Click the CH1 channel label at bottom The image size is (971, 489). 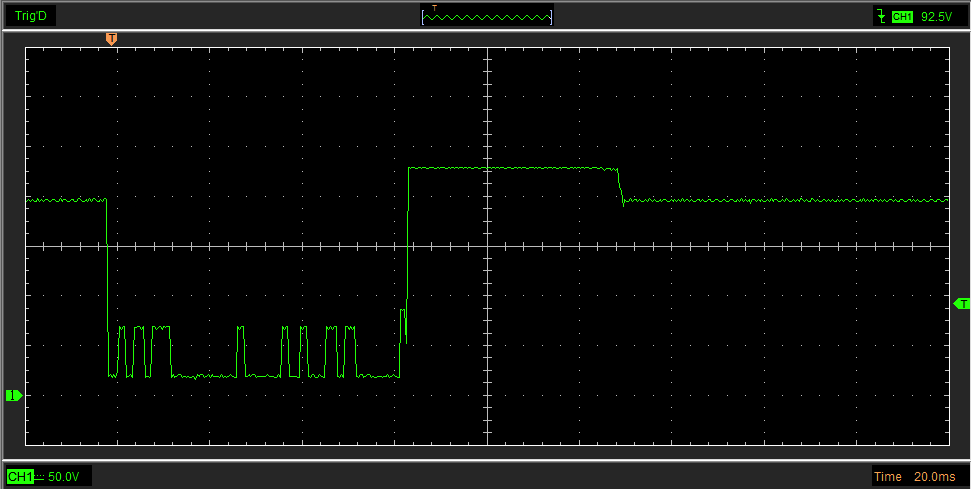[x=20, y=477]
